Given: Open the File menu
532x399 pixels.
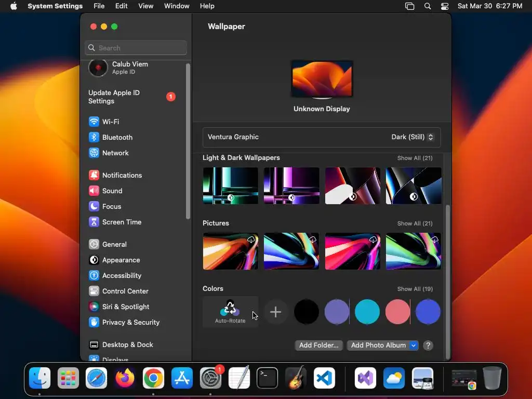Looking at the screenshot, I should (x=99, y=6).
